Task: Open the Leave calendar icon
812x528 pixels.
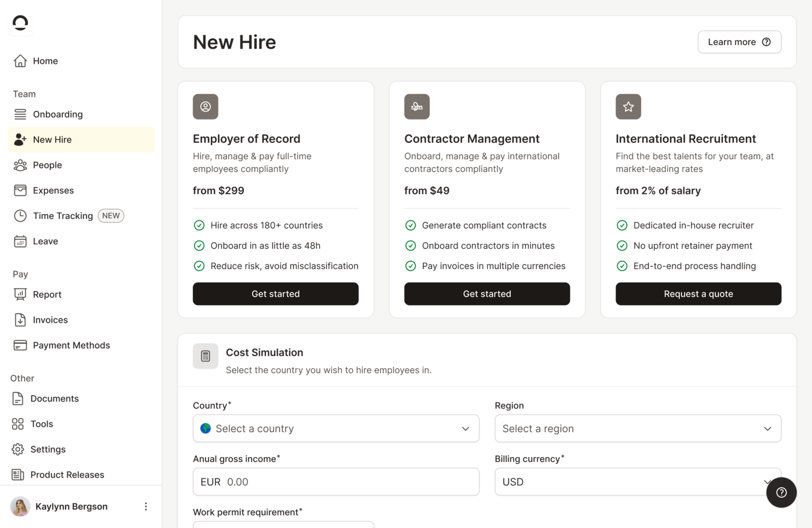Action: (20, 241)
